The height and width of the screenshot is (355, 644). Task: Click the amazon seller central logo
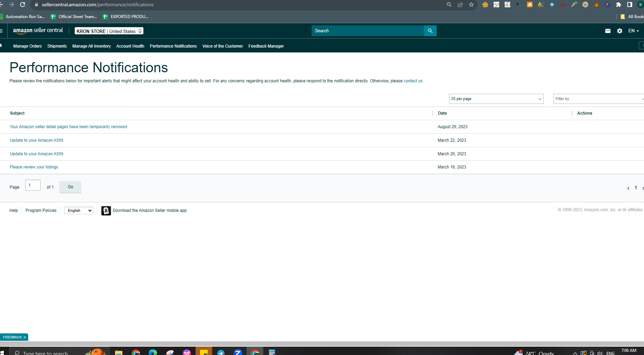pos(38,31)
